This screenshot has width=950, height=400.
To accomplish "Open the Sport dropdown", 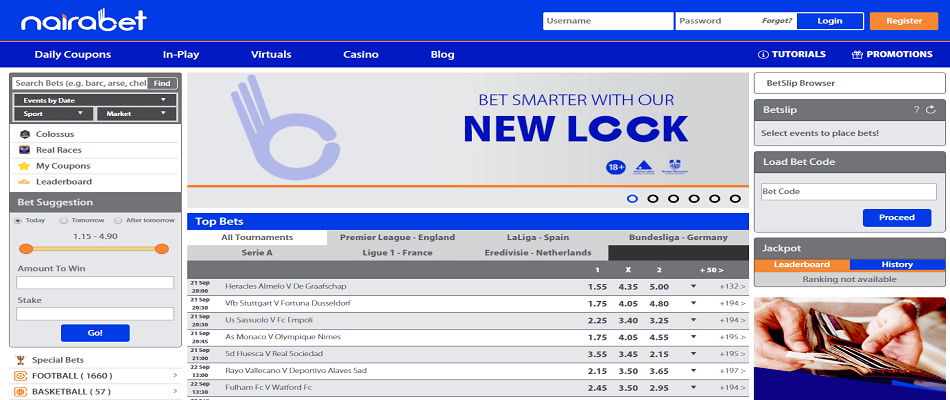I will 54,114.
